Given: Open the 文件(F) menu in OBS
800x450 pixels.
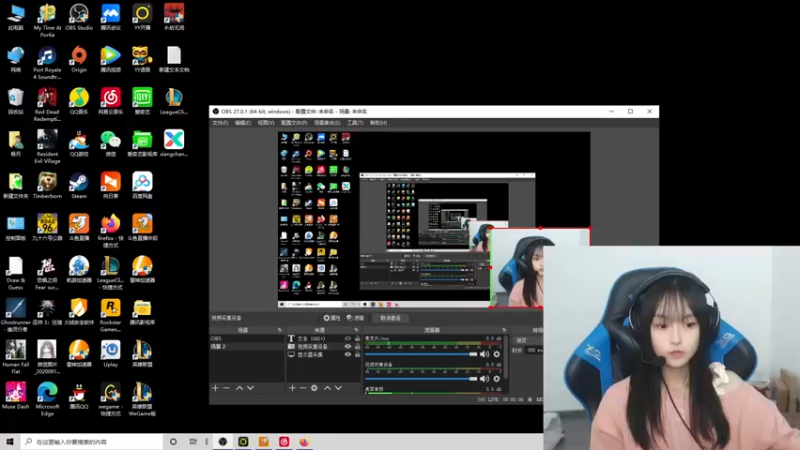Looking at the screenshot, I should coord(220,123).
